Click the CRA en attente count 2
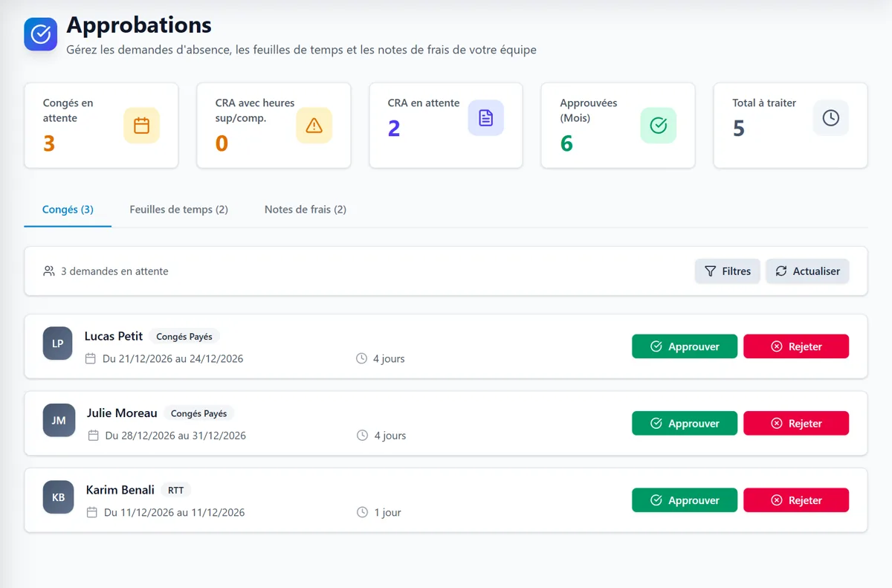Screen dimensions: 892x588 pos(394,129)
